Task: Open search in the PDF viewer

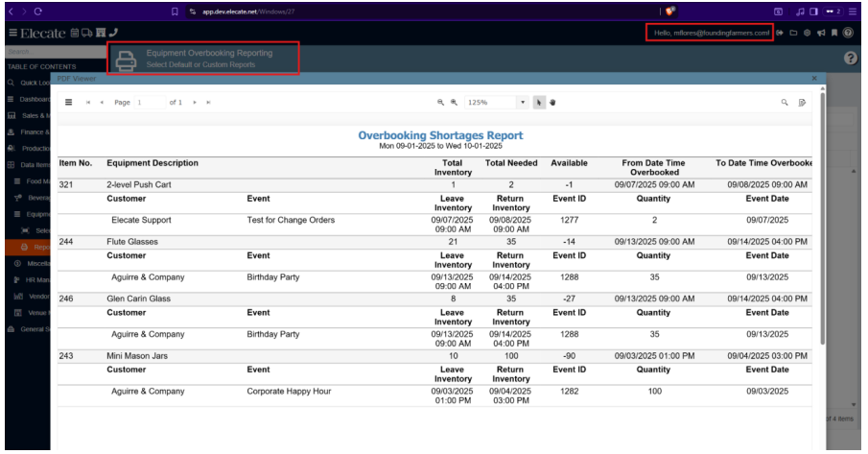Action: click(784, 102)
